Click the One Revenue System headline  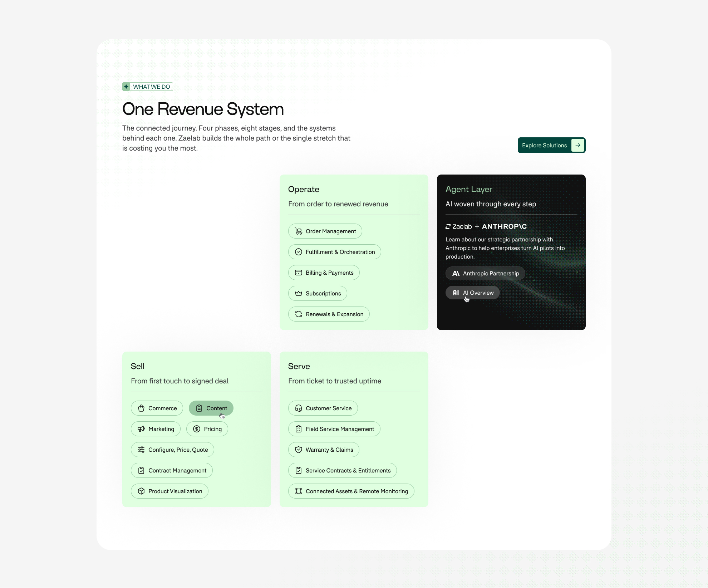coord(203,109)
